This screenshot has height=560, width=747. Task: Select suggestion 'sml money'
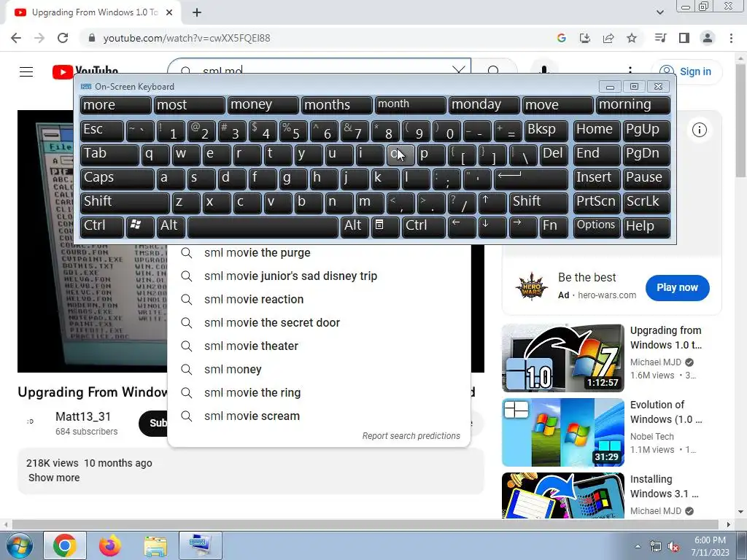tap(319, 370)
